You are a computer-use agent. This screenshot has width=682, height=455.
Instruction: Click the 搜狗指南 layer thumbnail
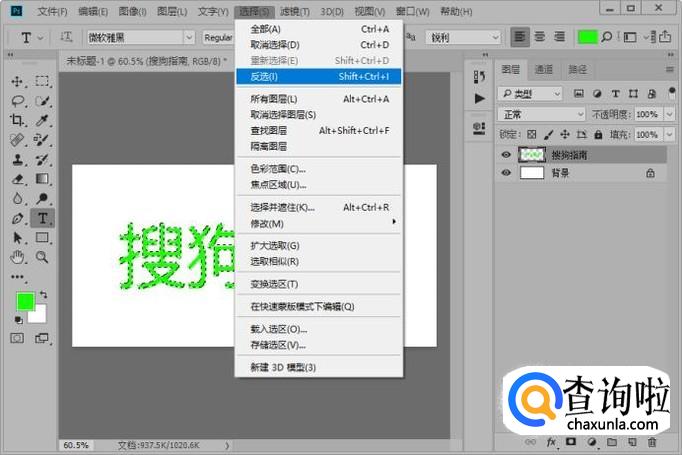pyautogui.click(x=532, y=155)
